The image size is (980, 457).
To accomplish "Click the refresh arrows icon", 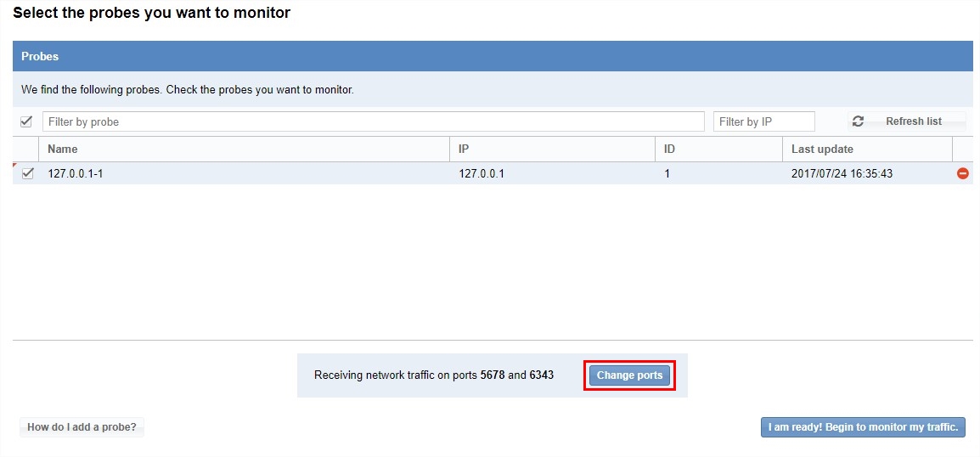I will (x=858, y=121).
